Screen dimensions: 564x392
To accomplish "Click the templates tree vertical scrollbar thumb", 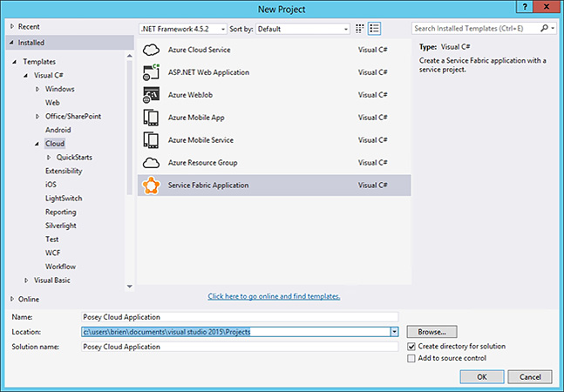I will (130, 127).
